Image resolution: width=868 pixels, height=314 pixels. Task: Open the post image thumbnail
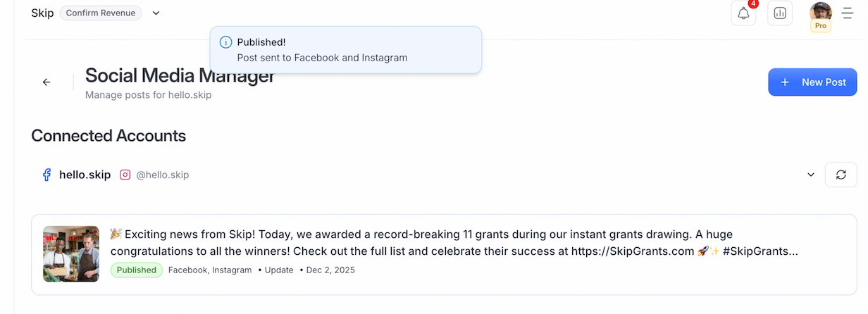[x=71, y=253]
